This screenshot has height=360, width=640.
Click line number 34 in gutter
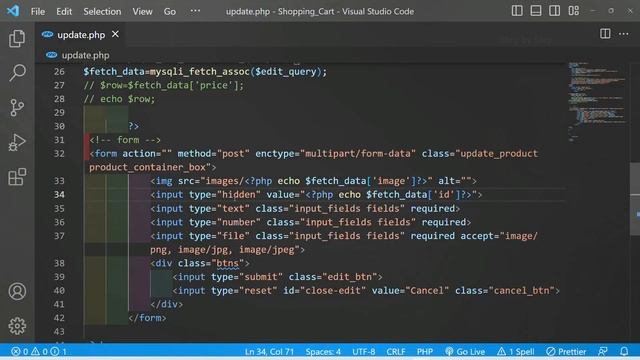59,195
